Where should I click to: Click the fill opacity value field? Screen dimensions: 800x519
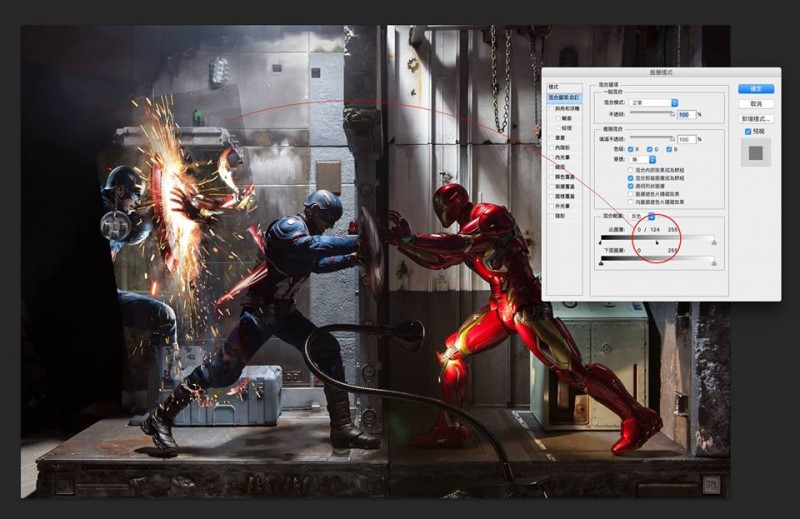687,139
